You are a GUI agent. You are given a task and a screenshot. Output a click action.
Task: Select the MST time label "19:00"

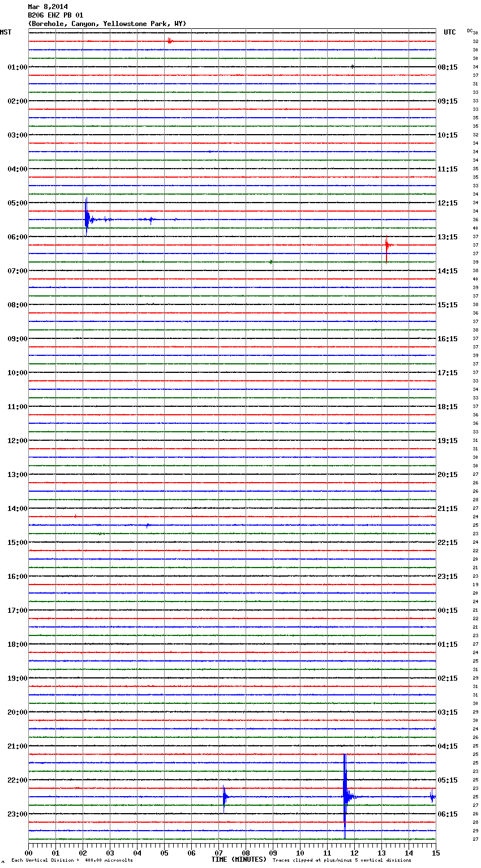pos(18,678)
